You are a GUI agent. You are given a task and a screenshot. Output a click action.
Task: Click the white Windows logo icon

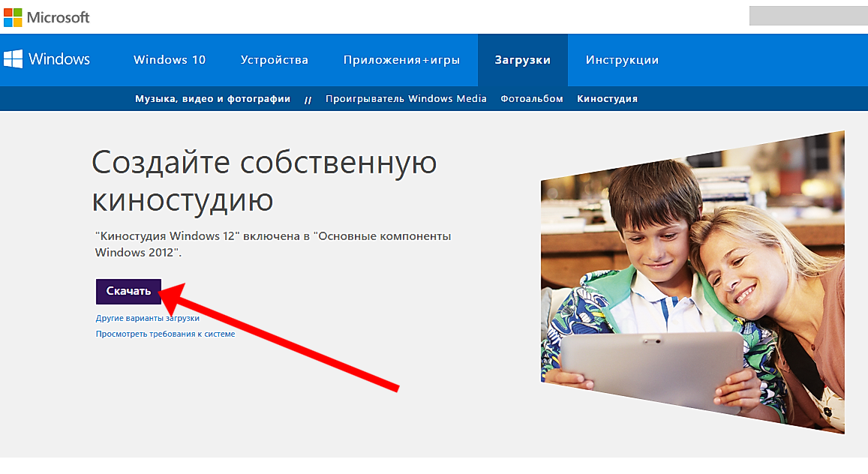(x=13, y=60)
